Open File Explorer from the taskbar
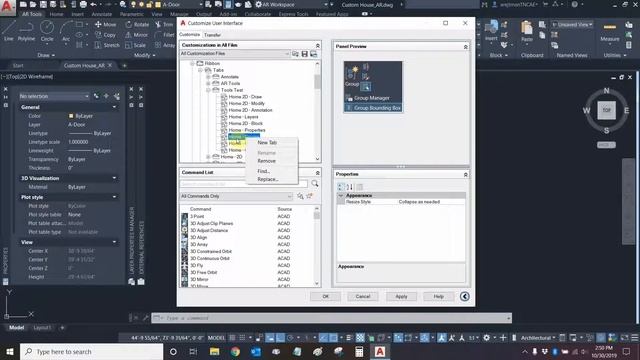The height and width of the screenshot is (360, 640). tap(215, 351)
